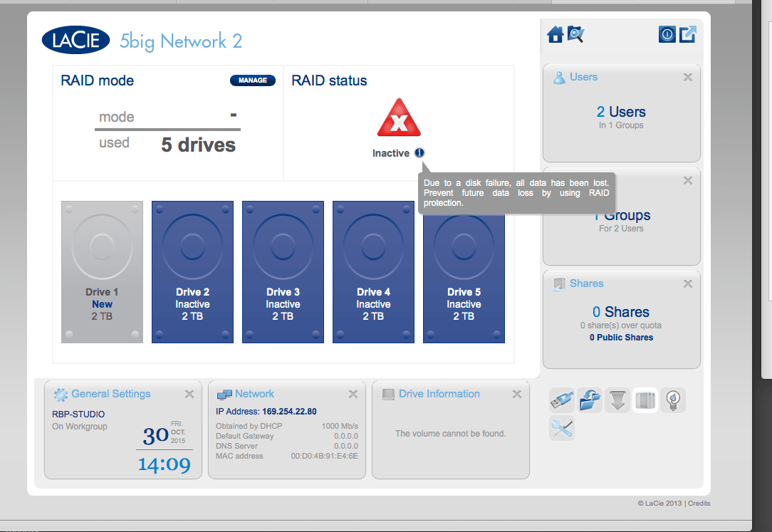Screen dimensions: 772x532
Task: Open the support wrench and screwdriver icon
Action: 562,428
